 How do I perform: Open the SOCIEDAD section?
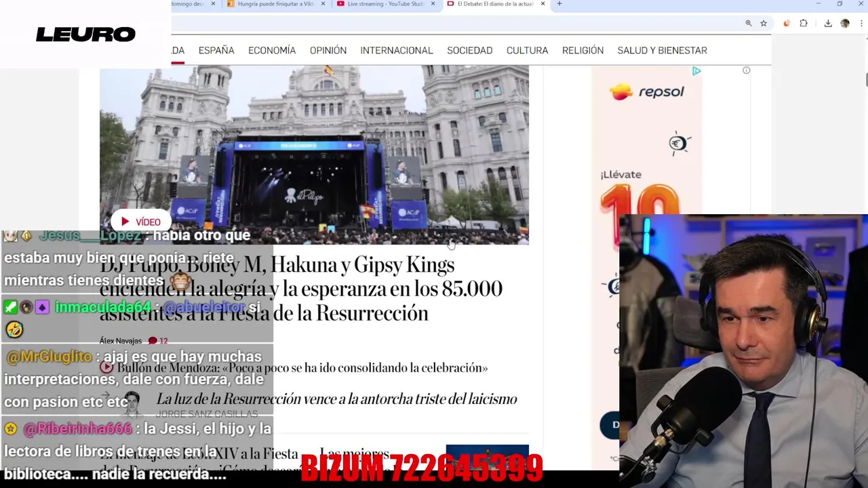coord(469,50)
